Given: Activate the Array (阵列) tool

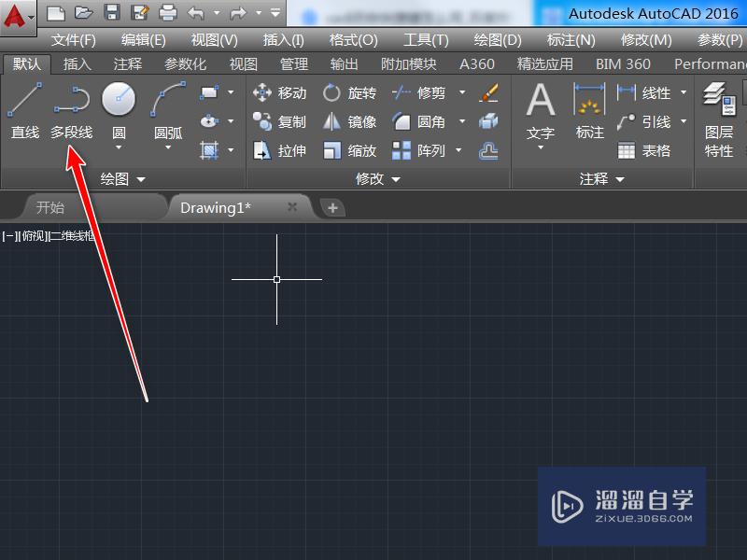Looking at the screenshot, I should pyautogui.click(x=418, y=151).
